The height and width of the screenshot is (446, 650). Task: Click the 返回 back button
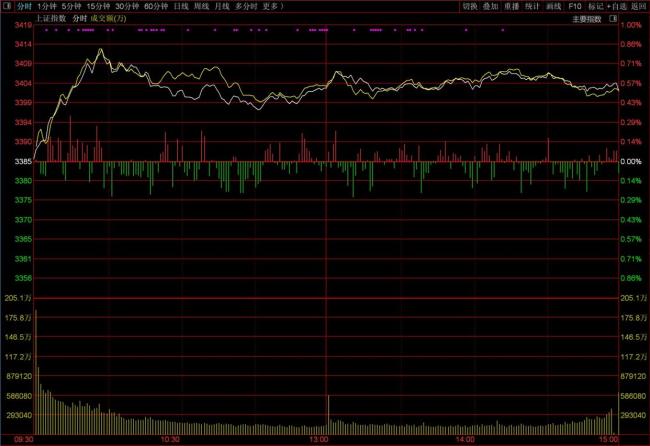638,6
